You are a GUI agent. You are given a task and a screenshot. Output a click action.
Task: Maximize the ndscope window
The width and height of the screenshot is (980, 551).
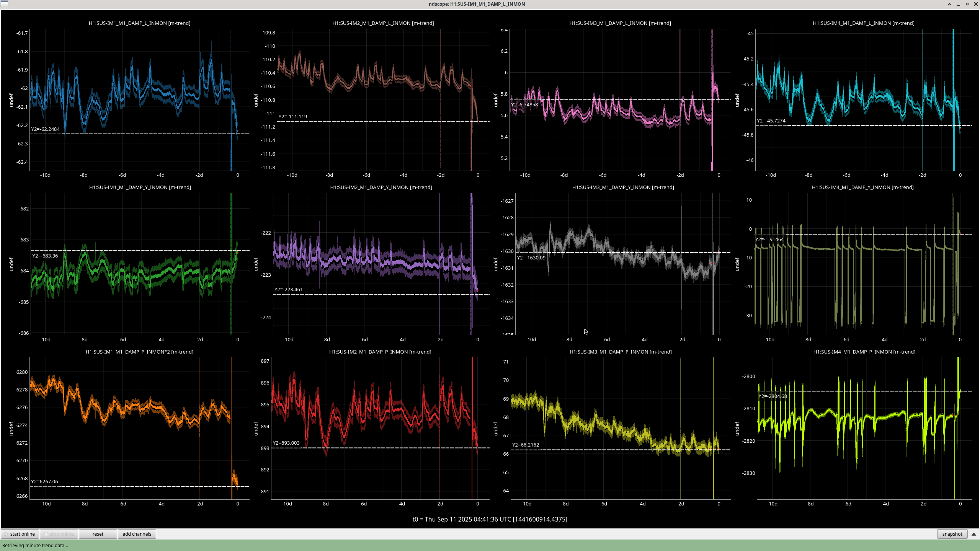coord(967,4)
